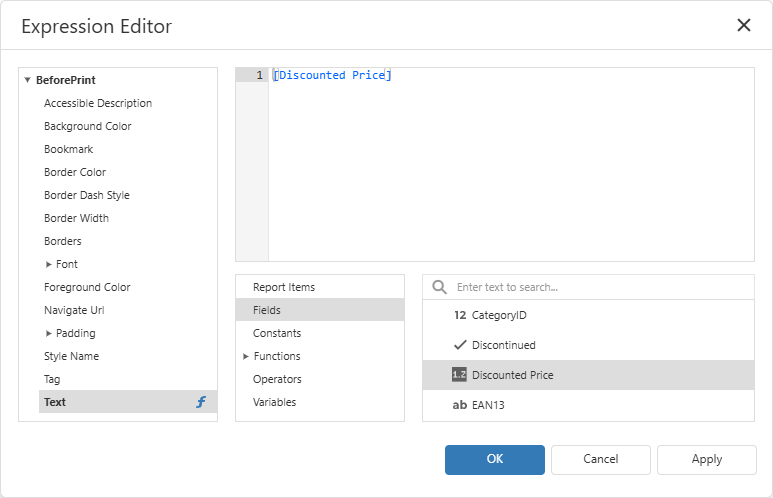Select the Operators category
Viewport: 773px width, 498px height.
coord(320,379)
